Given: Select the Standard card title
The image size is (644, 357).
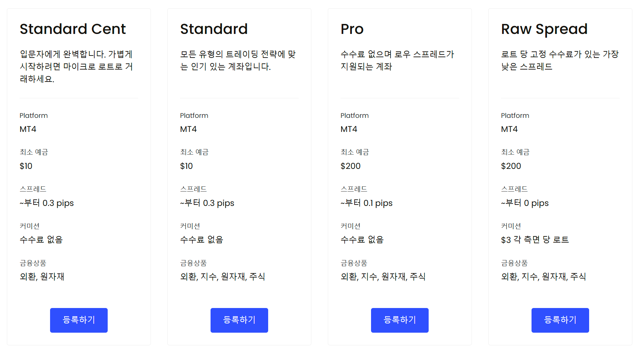Looking at the screenshot, I should (x=214, y=29).
